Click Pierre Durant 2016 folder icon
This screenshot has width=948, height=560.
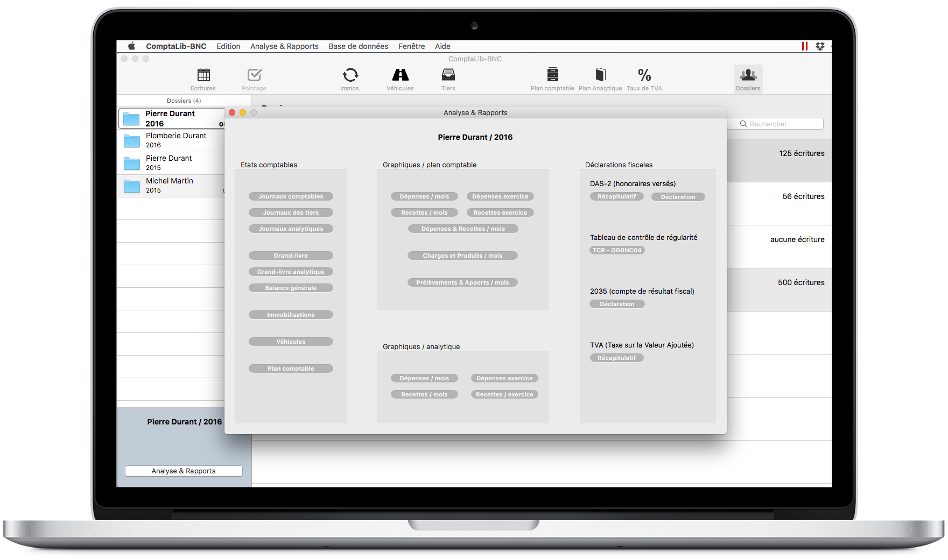coord(131,119)
